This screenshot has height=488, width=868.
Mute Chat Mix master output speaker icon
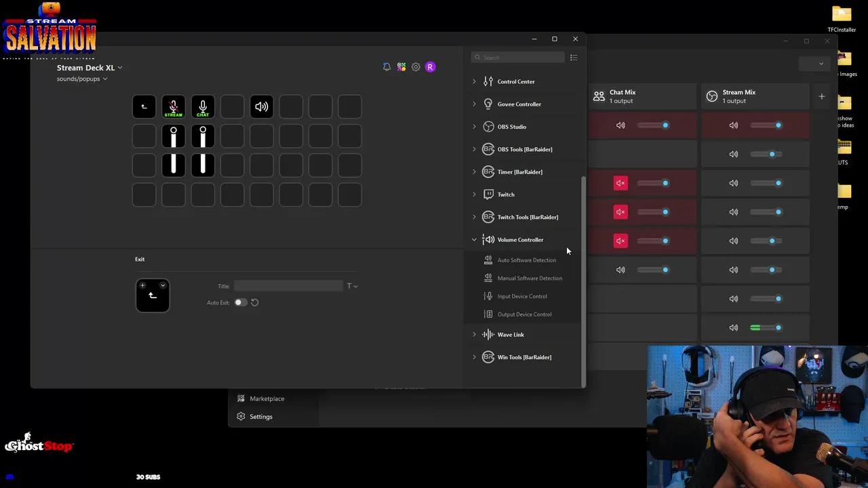click(620, 125)
